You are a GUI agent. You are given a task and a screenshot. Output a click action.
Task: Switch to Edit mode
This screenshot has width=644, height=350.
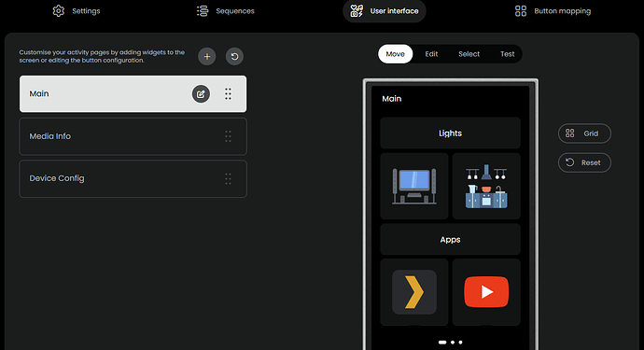point(431,54)
